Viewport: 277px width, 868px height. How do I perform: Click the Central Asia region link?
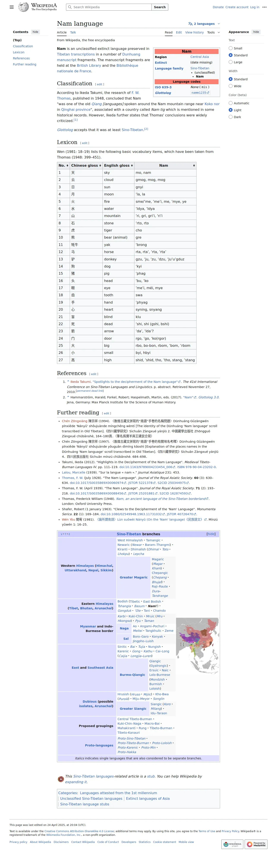[200, 57]
